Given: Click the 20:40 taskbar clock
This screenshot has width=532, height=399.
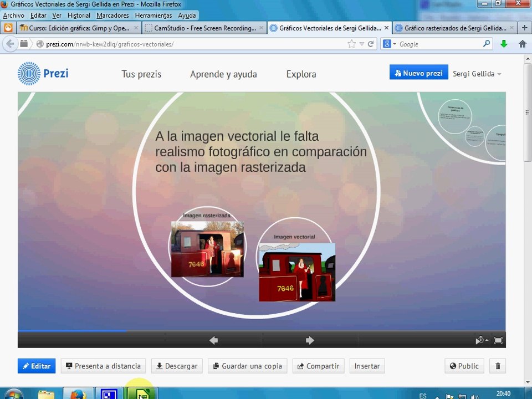Looking at the screenshot, I should pos(504,393).
